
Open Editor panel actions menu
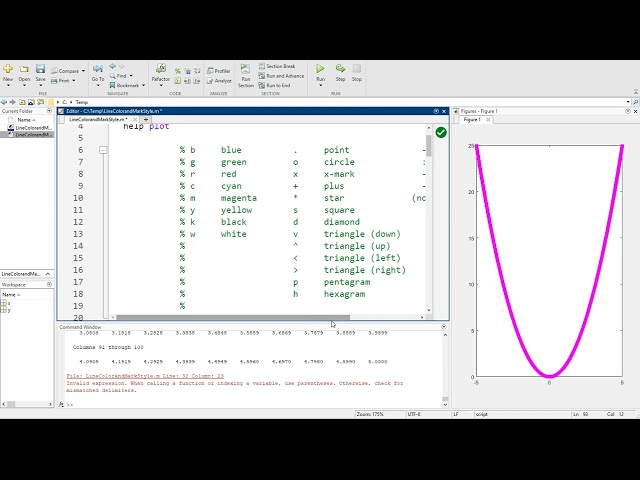point(436,111)
